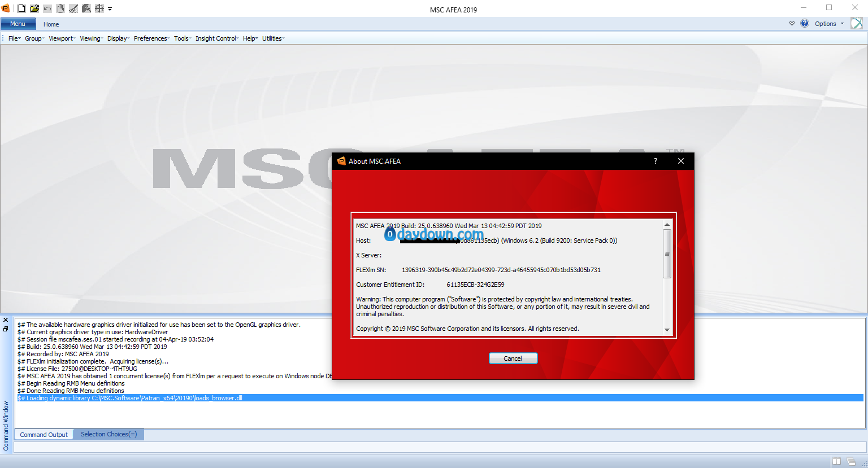Maximize the MSC AFEA 2019 window
The image size is (868, 468).
point(829,8)
